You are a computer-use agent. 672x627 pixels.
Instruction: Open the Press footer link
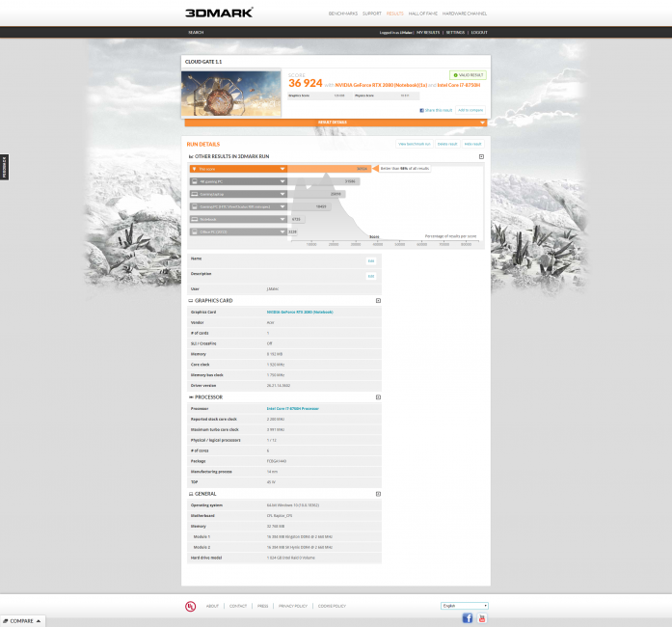262,607
